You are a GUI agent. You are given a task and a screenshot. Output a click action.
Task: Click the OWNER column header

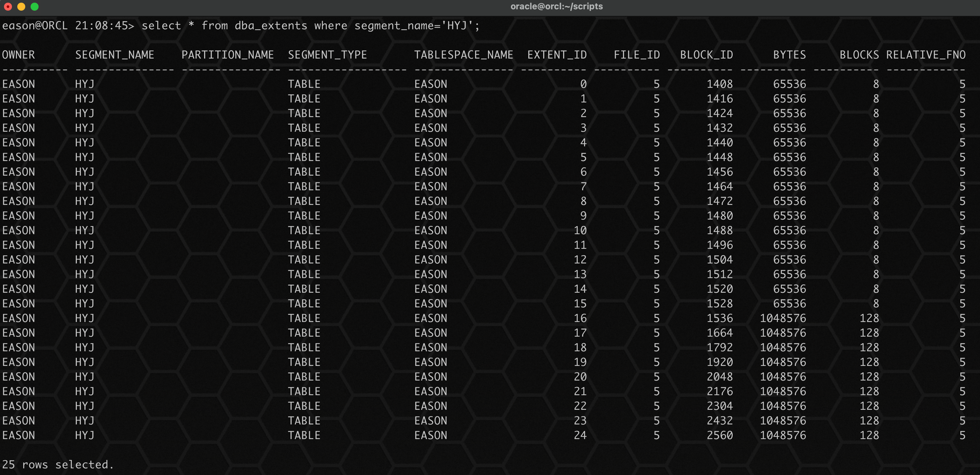(x=18, y=55)
